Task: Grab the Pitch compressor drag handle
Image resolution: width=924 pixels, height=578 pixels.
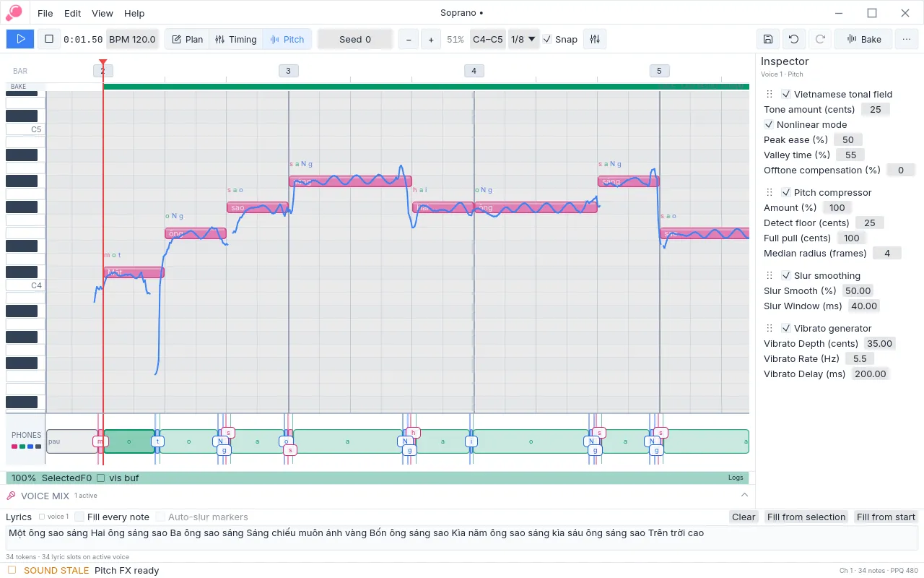Action: [x=769, y=192]
